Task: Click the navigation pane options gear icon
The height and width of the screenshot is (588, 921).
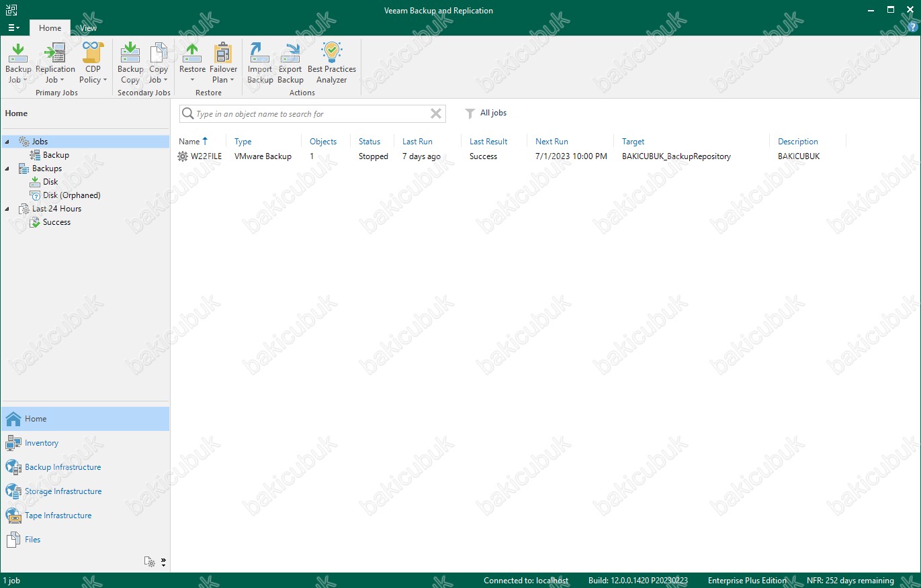Action: [x=150, y=562]
